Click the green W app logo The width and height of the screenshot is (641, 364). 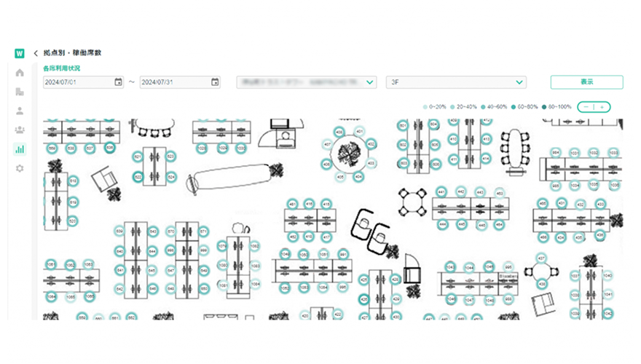coord(20,53)
